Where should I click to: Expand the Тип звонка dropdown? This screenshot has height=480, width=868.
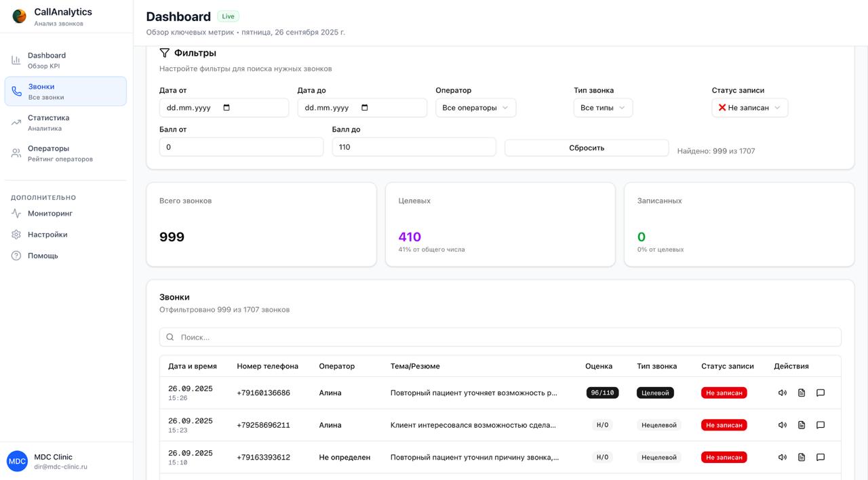pyautogui.click(x=603, y=108)
